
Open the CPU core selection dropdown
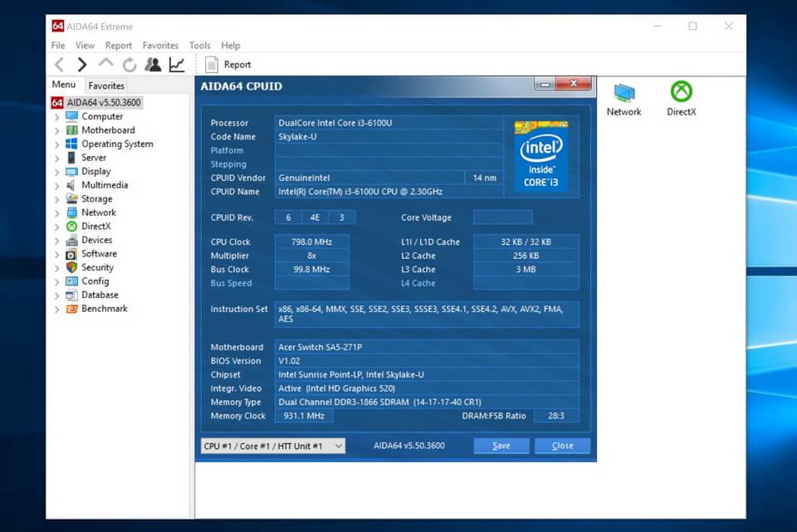[x=273, y=446]
